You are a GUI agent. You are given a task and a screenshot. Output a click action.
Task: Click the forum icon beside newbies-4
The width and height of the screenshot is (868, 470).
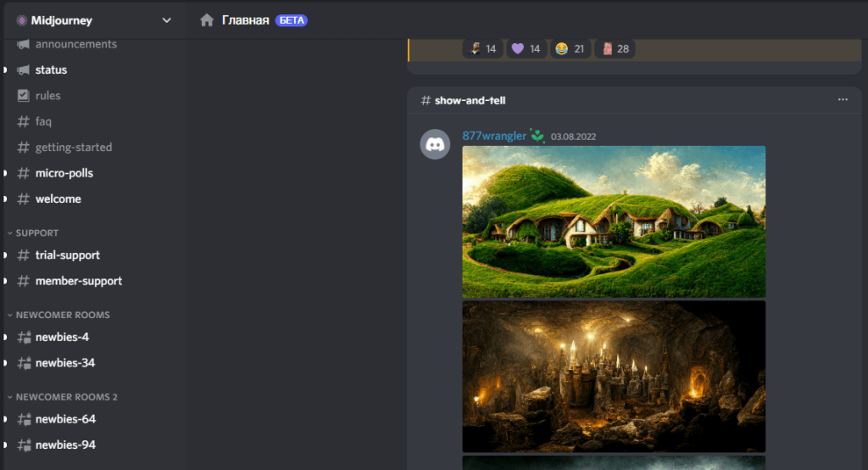(x=24, y=338)
